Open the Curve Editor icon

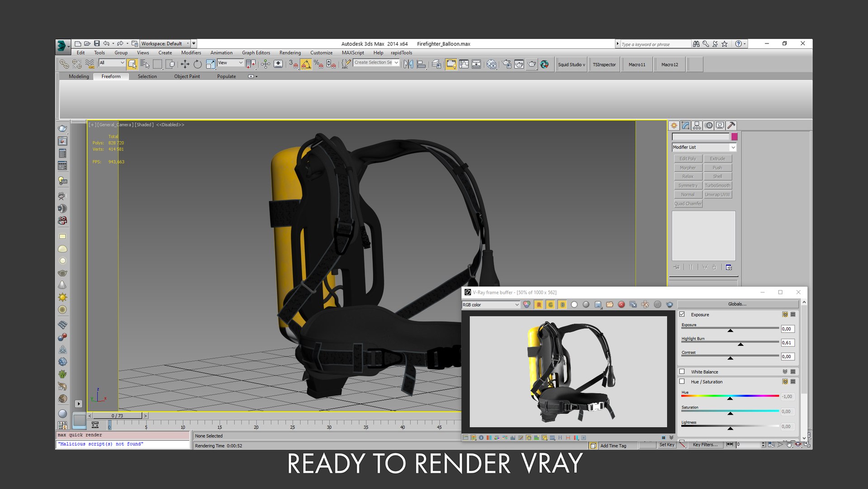pos(464,64)
